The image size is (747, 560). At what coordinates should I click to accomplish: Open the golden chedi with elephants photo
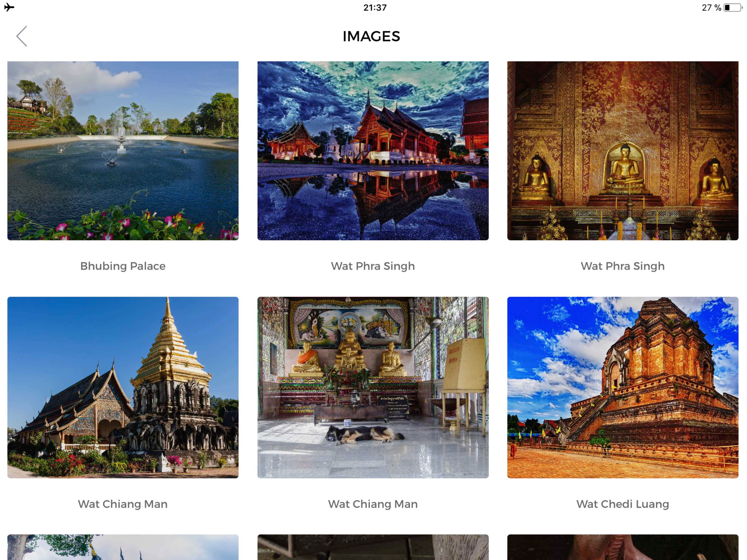(123, 387)
